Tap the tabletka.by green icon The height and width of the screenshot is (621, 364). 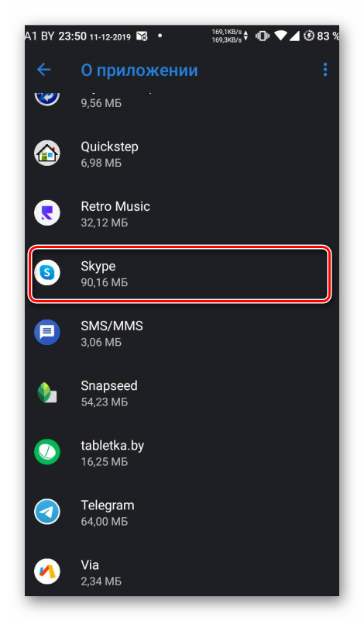pos(47,452)
